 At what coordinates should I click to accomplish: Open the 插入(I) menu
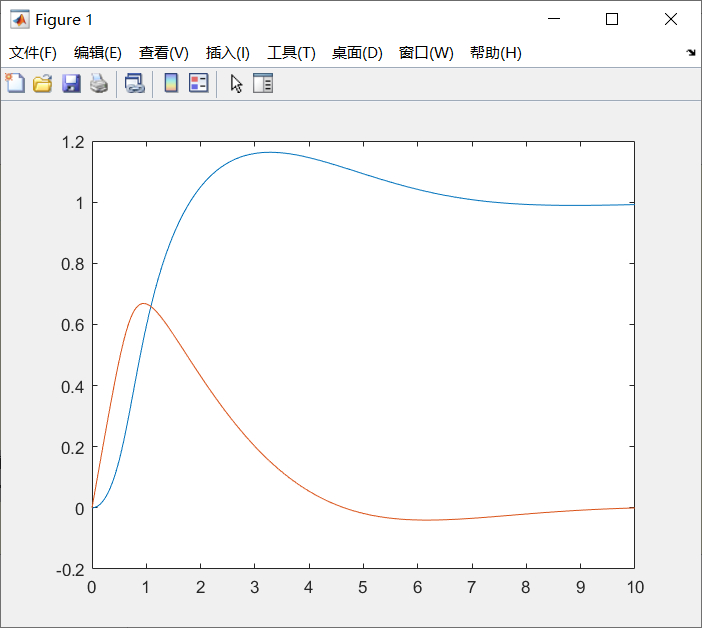(x=227, y=53)
